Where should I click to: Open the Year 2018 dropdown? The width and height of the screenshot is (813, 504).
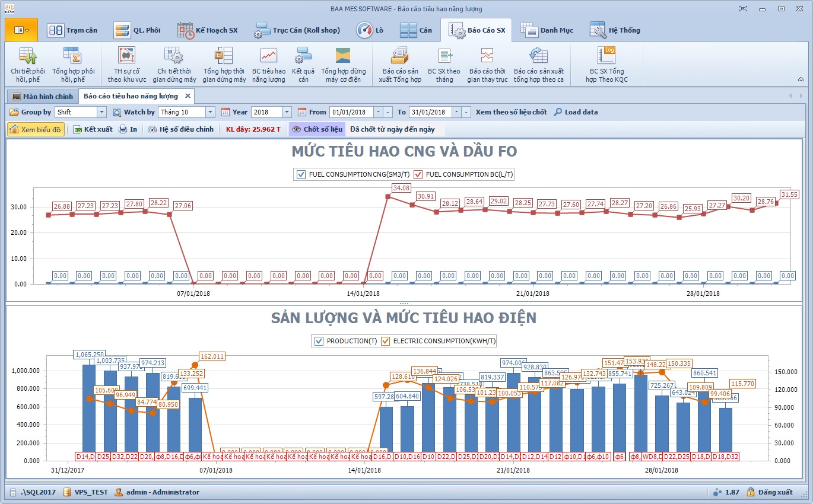point(287,112)
